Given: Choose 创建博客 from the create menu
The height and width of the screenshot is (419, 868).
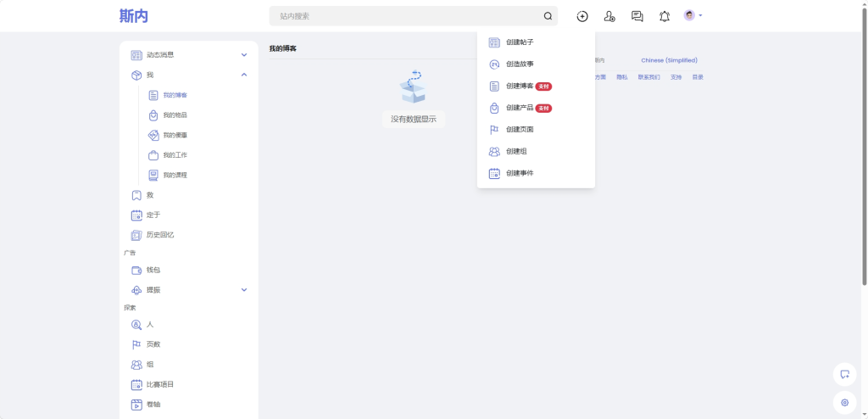Looking at the screenshot, I should pyautogui.click(x=536, y=87).
